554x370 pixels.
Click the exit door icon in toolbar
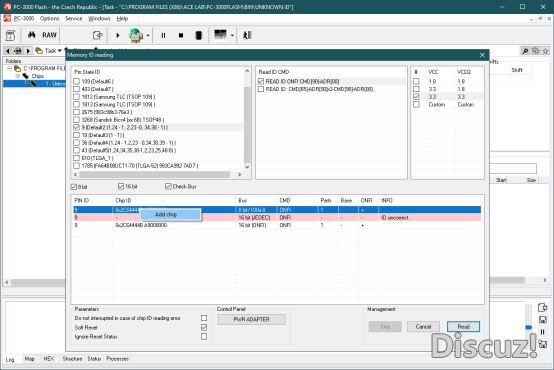[247, 35]
